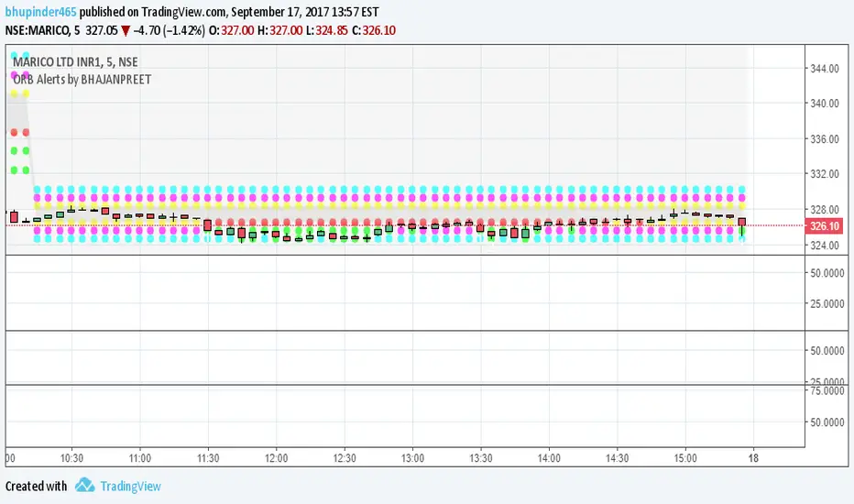Viewport: 854px width, 504px height.
Task: Open the bhupinder465 author link
Action: [41, 11]
